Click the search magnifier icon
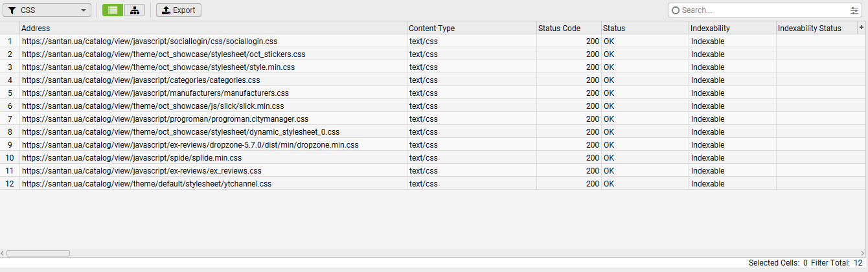The height and width of the screenshot is (272, 868). click(x=676, y=10)
